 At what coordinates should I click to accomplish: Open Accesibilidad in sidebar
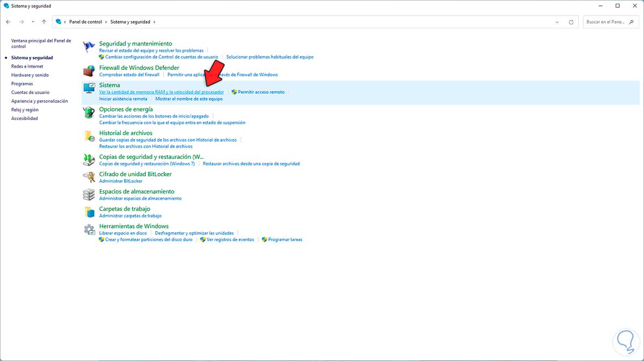(x=25, y=119)
